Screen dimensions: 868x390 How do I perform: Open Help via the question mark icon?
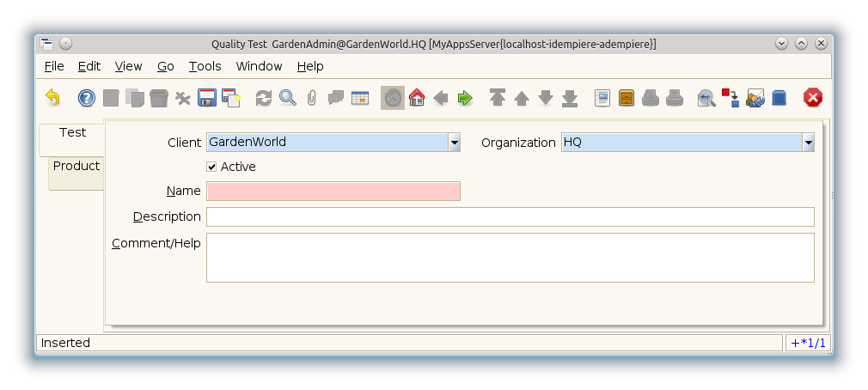tap(86, 98)
